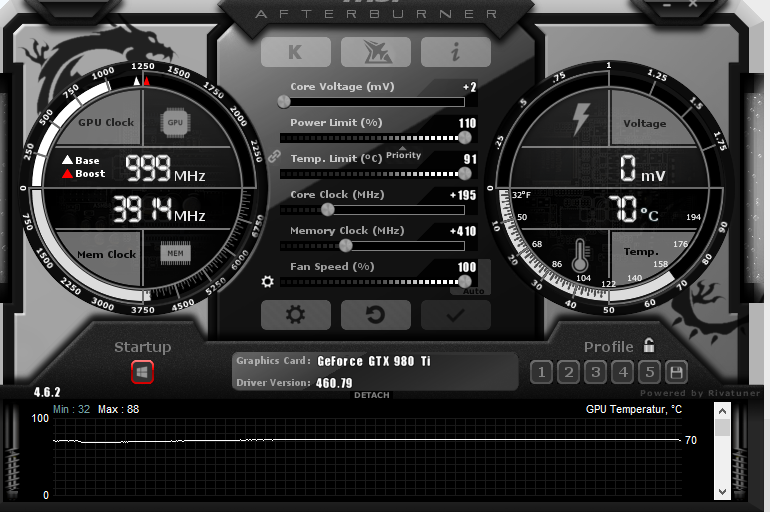The height and width of the screenshot is (512, 770).
Task: Click the 3914 MHz memory clock readout
Action: [159, 210]
